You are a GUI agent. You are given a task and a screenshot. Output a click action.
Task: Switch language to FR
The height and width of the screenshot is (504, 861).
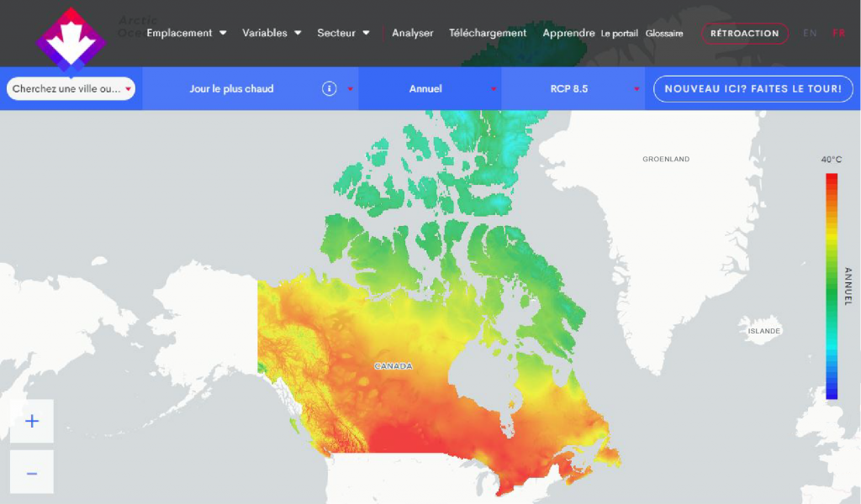(838, 34)
